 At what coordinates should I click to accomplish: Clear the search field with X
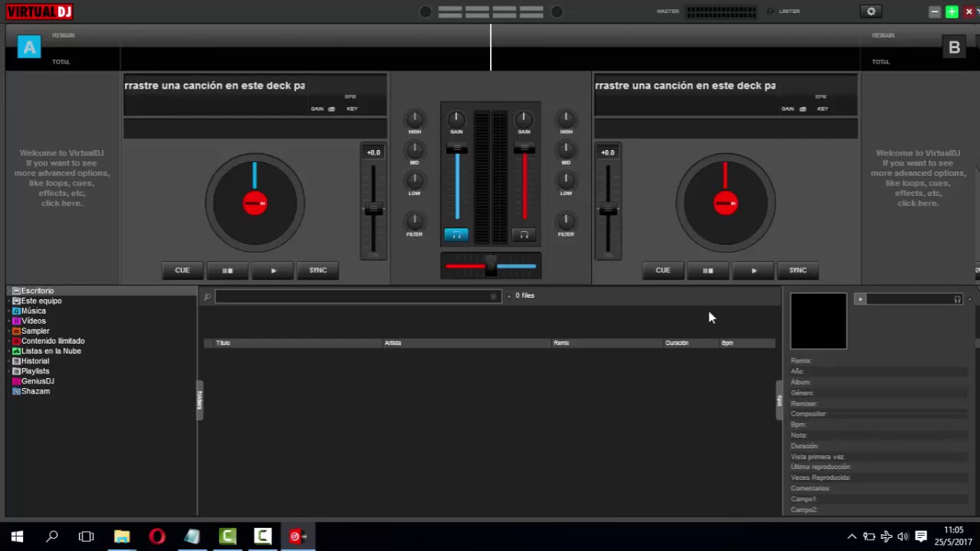[x=494, y=296]
